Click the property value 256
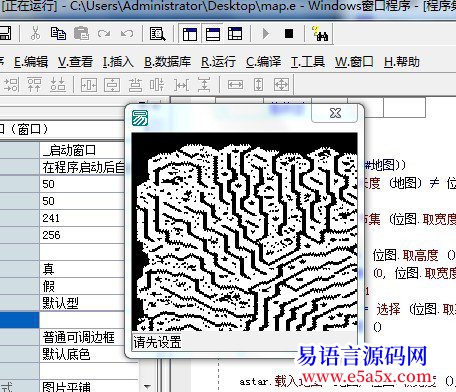Screen dimensions: 456x392 [51, 235]
